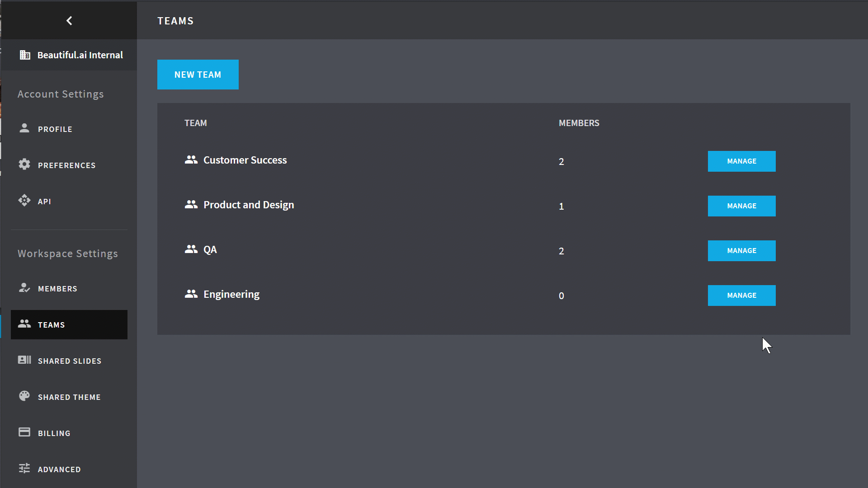Open Shared Slides via its slides icon
This screenshot has width=868, height=488.
point(24,360)
